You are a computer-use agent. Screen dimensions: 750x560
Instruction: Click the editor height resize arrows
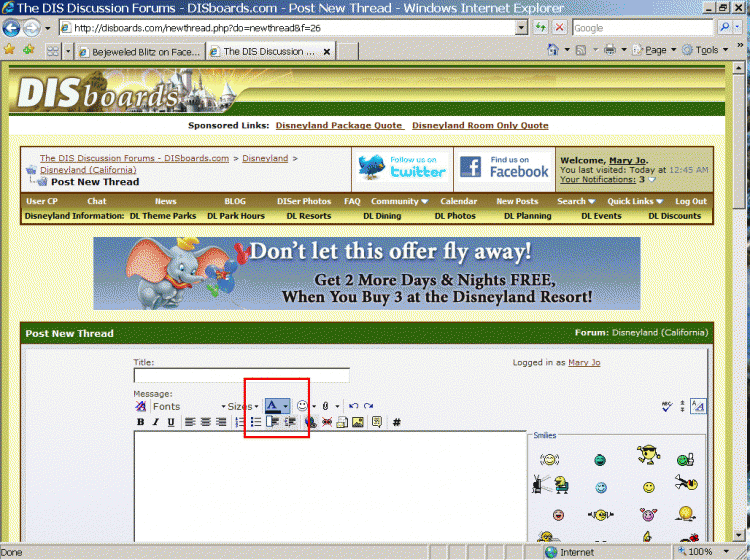click(682, 406)
